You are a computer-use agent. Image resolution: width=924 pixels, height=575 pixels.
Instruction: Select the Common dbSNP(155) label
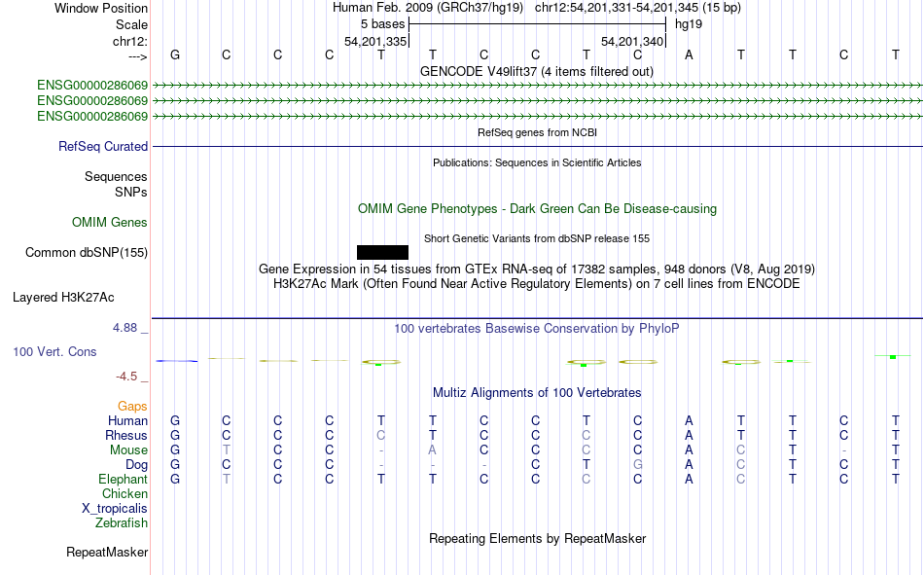point(87,252)
